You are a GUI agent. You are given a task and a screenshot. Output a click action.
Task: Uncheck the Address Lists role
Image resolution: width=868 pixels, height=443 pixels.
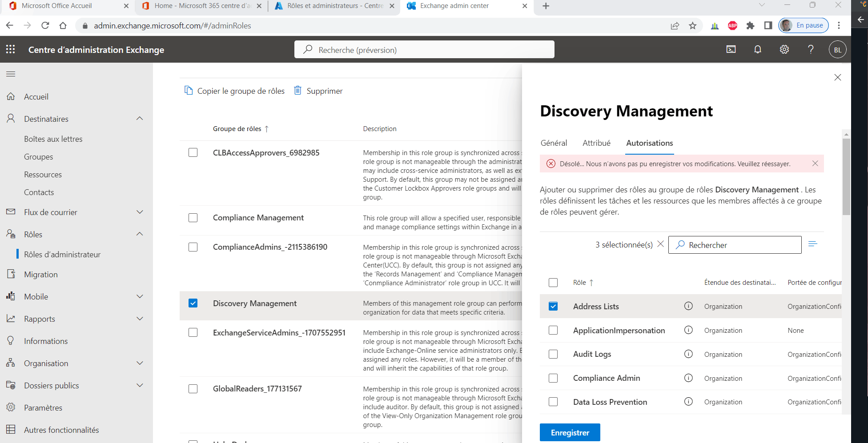click(x=553, y=306)
